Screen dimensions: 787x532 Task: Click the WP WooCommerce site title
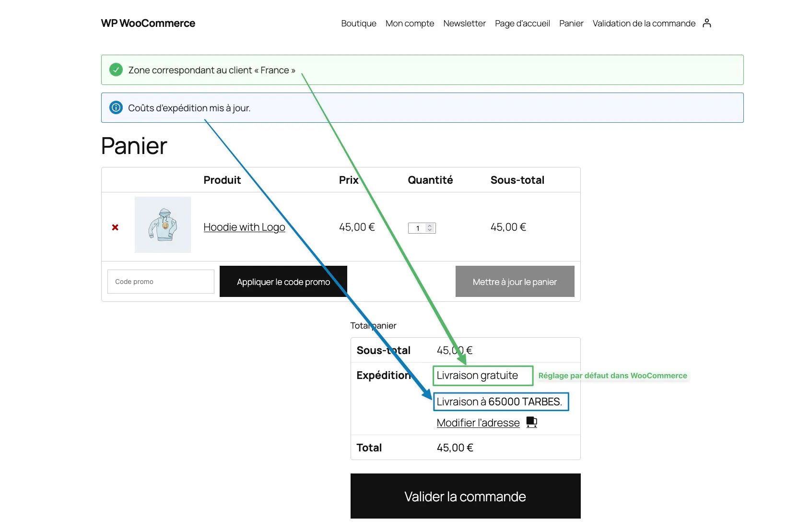[148, 24]
